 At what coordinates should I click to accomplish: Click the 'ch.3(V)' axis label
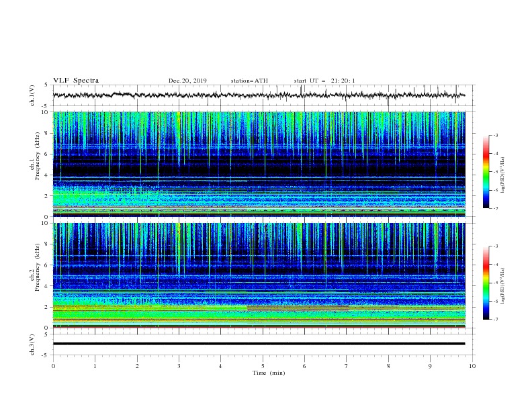pyautogui.click(x=32, y=345)
